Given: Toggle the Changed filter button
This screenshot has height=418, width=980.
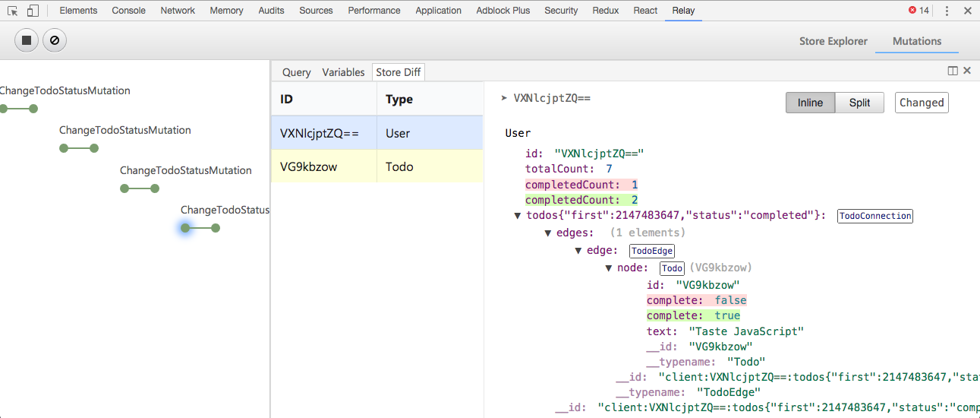Looking at the screenshot, I should coord(922,103).
